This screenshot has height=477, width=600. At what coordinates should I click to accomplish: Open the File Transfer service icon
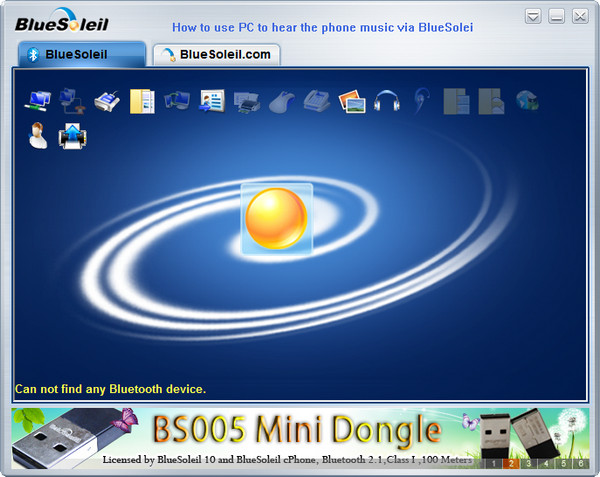click(x=142, y=100)
